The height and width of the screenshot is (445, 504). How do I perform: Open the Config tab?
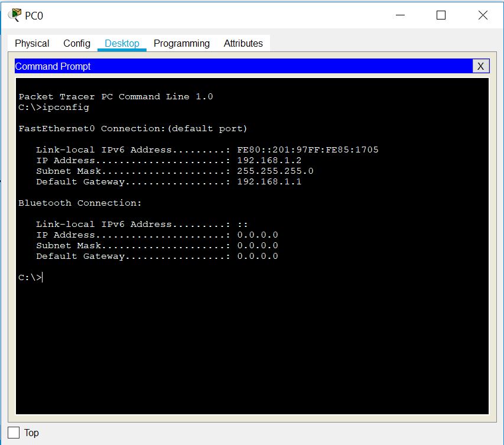pyautogui.click(x=76, y=43)
